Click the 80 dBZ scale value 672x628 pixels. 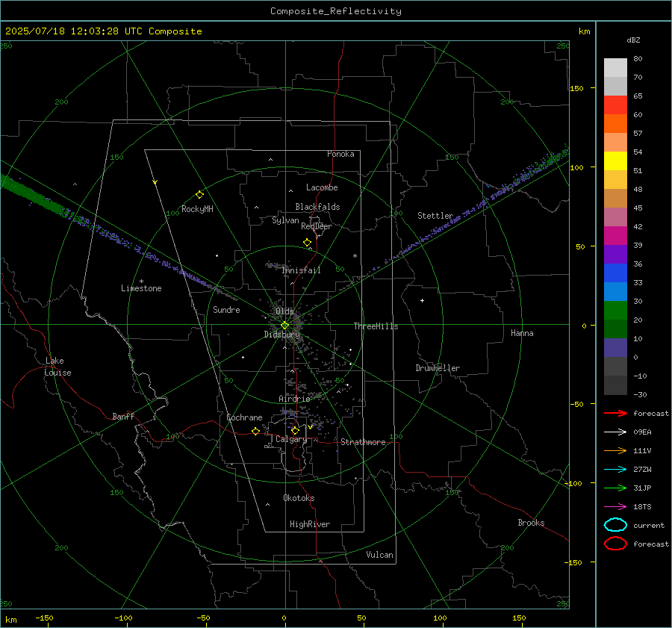click(638, 59)
